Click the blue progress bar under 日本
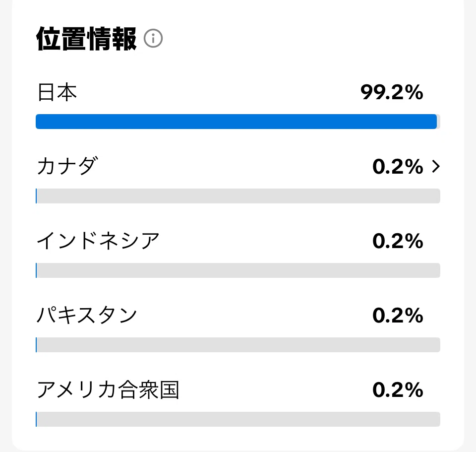 pyautogui.click(x=236, y=122)
